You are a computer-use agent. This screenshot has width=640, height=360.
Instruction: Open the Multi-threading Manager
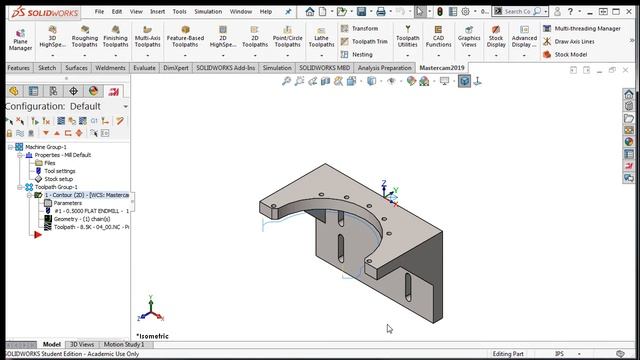[582, 29]
